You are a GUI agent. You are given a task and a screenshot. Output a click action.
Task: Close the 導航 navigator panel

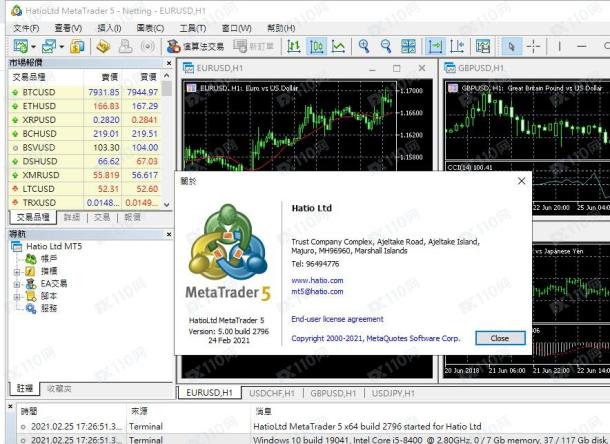tap(169, 234)
